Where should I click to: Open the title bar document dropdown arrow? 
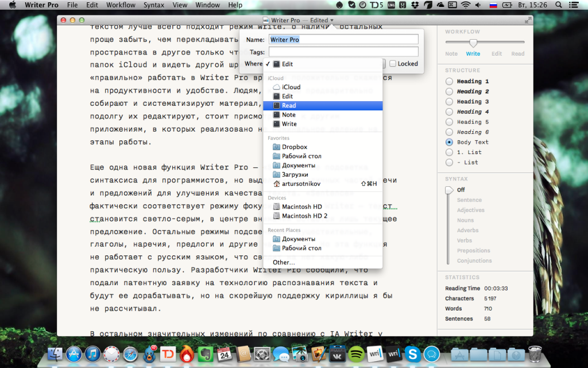tap(332, 20)
